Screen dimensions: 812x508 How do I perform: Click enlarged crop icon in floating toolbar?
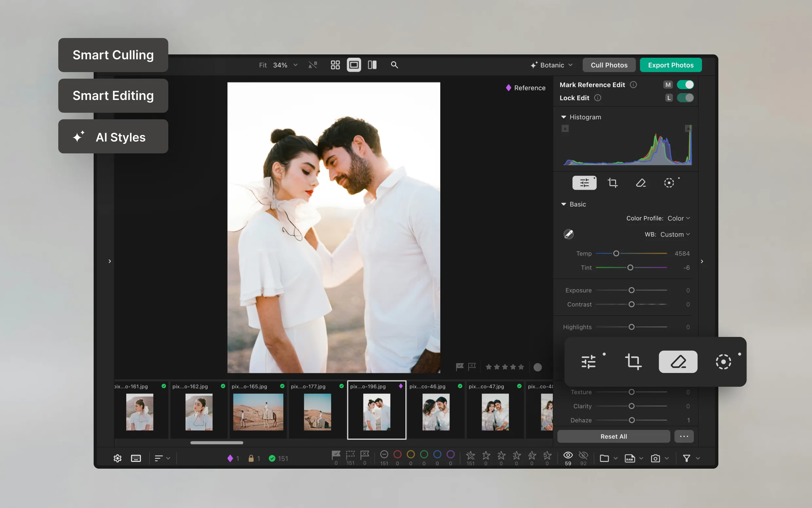coord(633,362)
